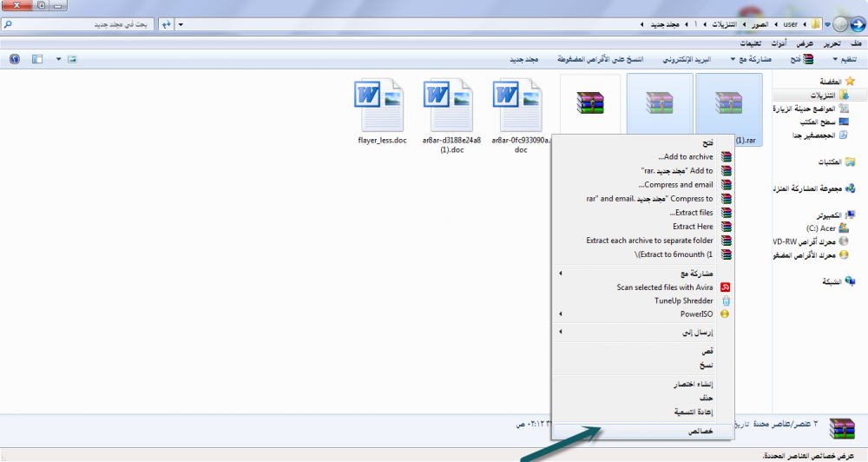Click the TuneUp Shredder icon
The image size is (868, 462).
coord(726,300)
